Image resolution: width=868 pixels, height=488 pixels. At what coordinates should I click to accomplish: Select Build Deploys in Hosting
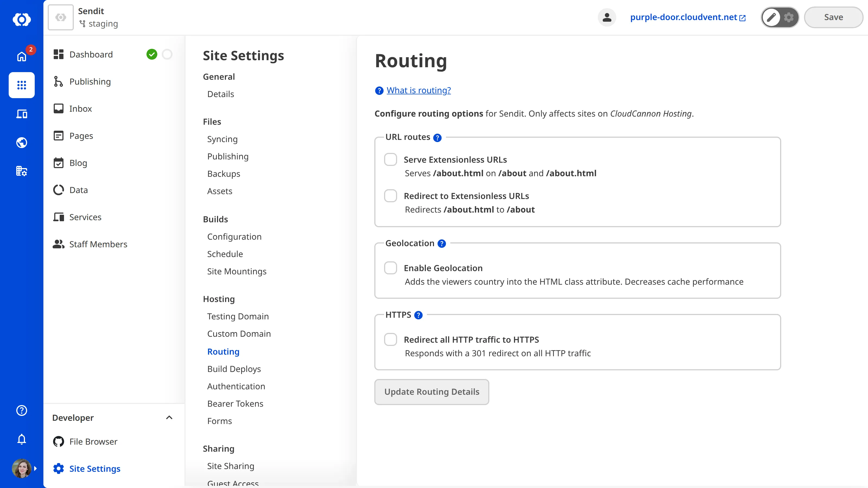pyautogui.click(x=234, y=369)
